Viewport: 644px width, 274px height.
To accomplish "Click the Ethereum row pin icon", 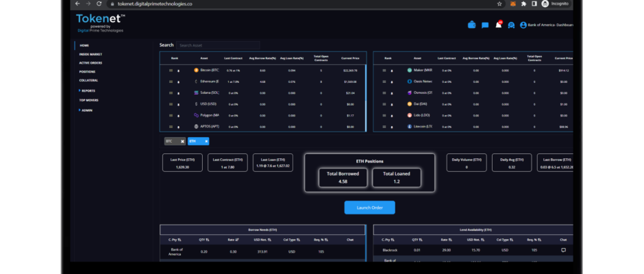I will click(178, 82).
